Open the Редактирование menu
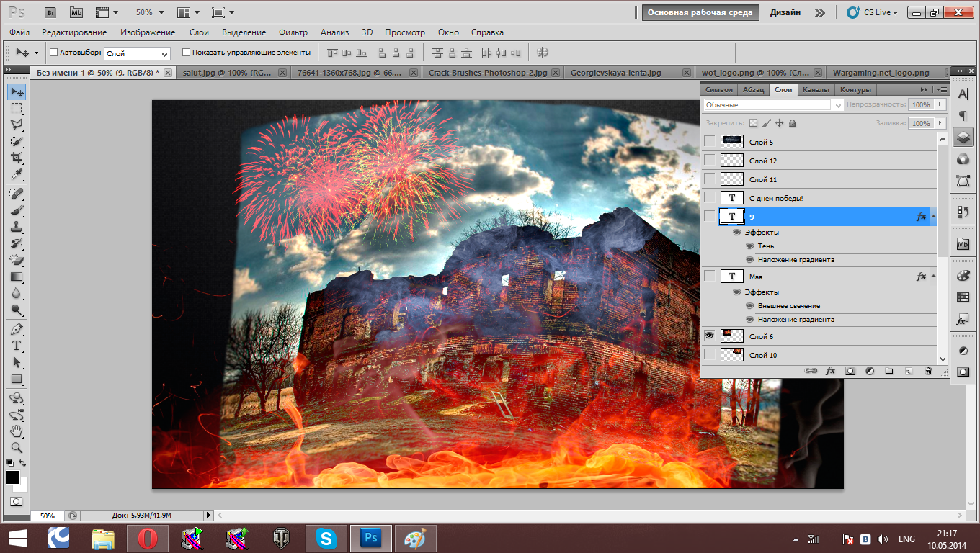Viewport: 980px width, 553px height. [74, 32]
